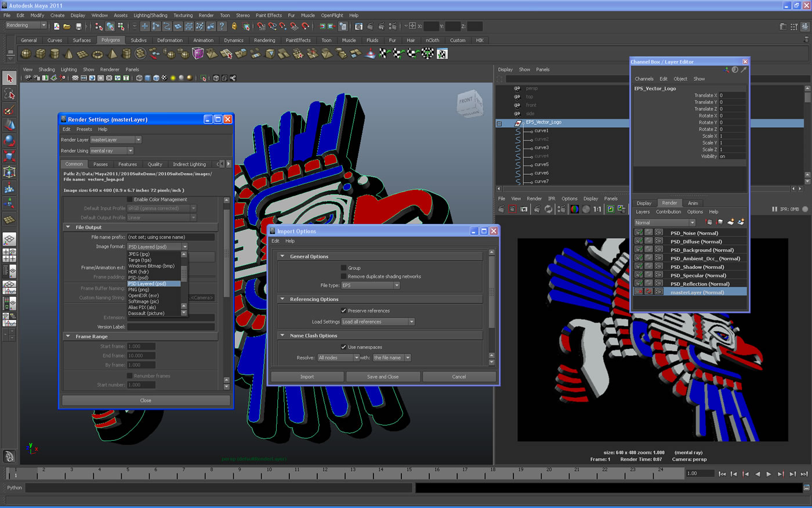Click play forward in playback controls

(x=769, y=474)
